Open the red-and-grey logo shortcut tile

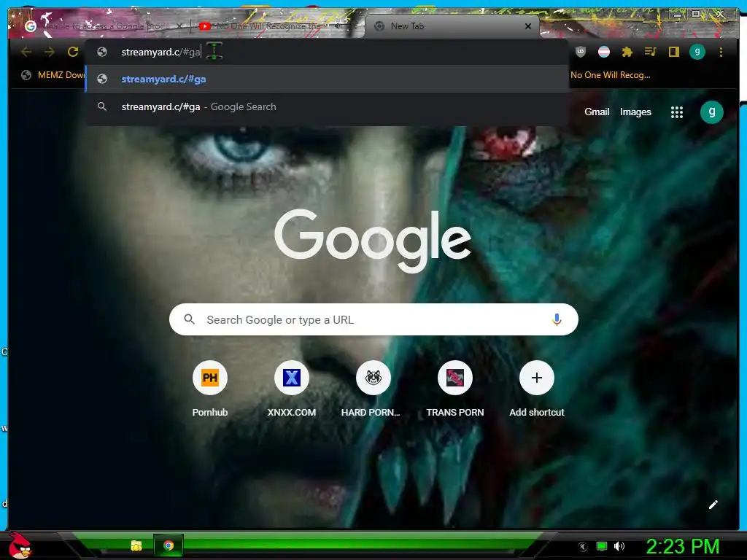(x=455, y=378)
